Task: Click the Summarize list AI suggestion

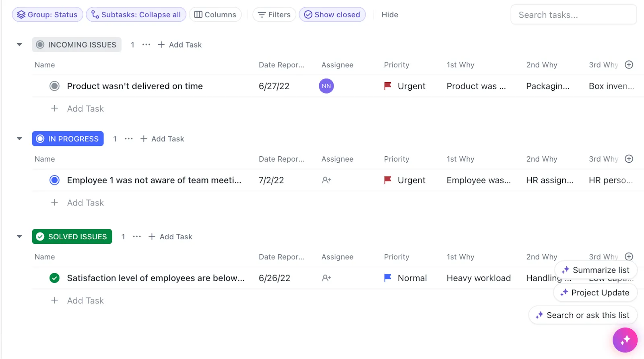Action: point(596,270)
